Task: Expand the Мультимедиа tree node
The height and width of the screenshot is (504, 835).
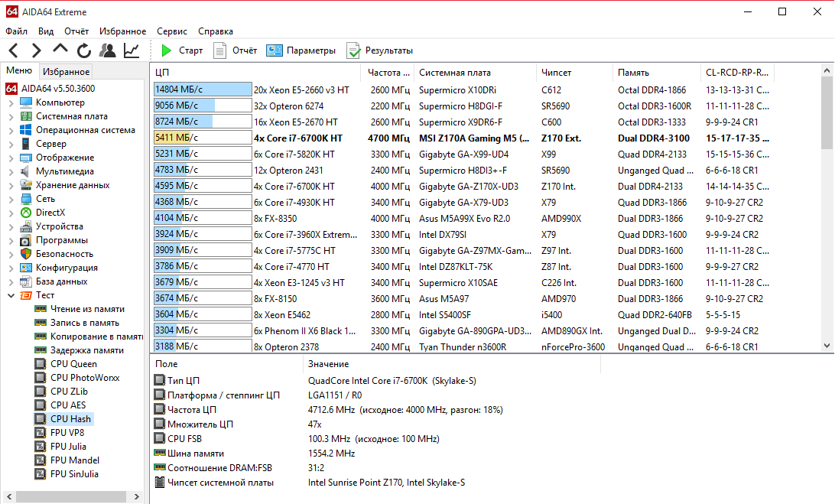Action: click(x=11, y=172)
